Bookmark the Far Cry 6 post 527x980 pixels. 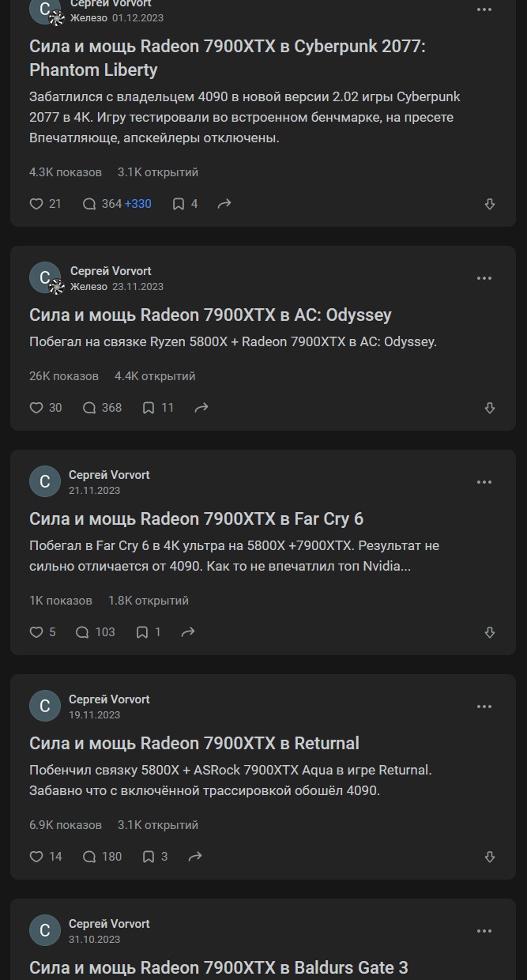(x=142, y=632)
